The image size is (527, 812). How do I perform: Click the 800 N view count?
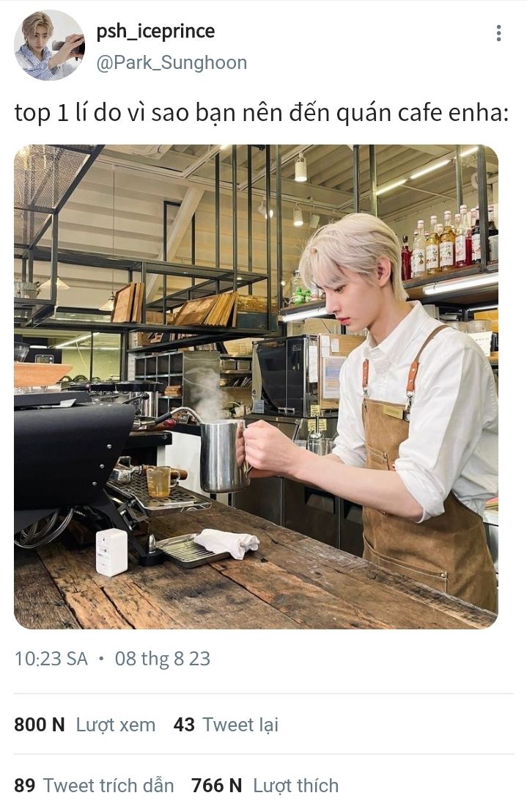point(40,725)
